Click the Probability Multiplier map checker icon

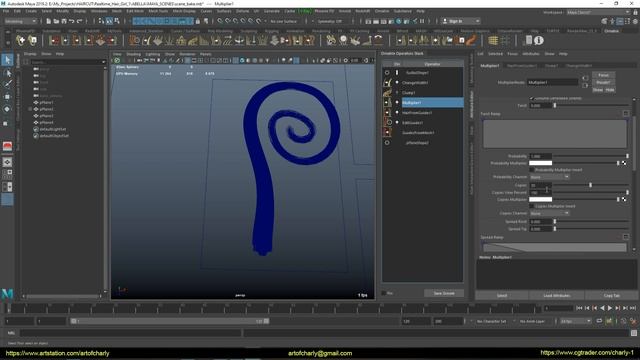(x=624, y=163)
